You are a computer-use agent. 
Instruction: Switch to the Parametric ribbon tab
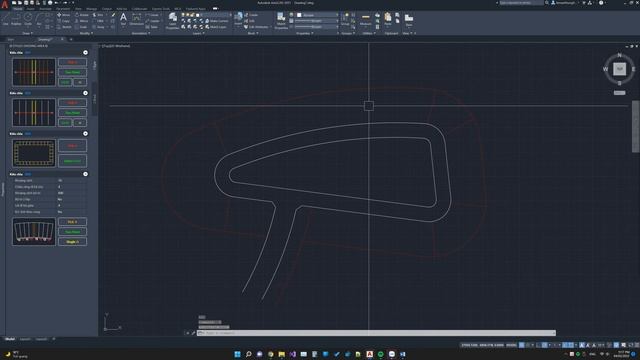click(63, 9)
